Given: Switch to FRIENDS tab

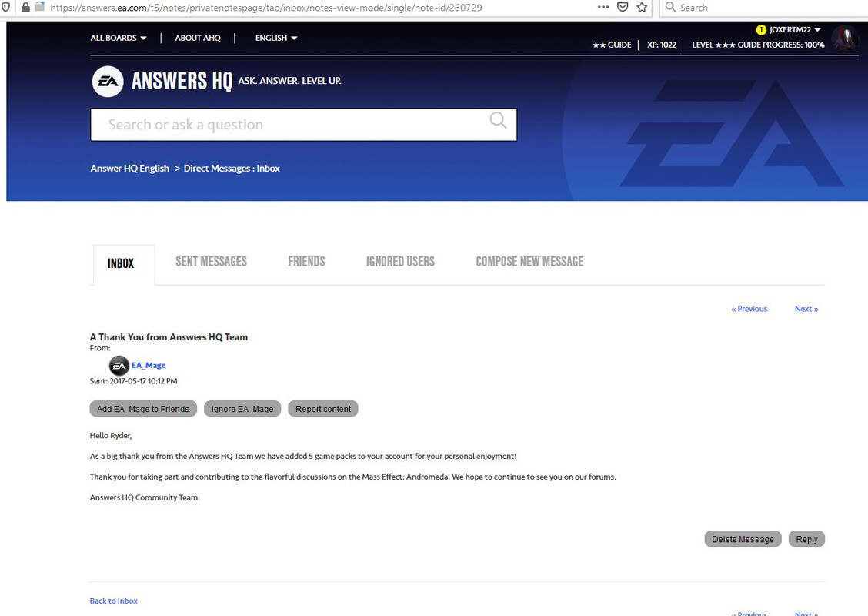Looking at the screenshot, I should point(306,262).
